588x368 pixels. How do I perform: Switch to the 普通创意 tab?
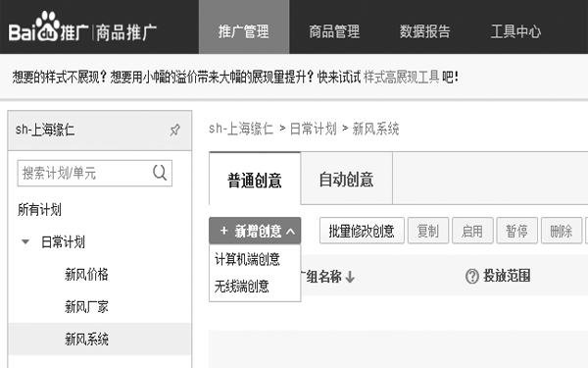pyautogui.click(x=255, y=180)
